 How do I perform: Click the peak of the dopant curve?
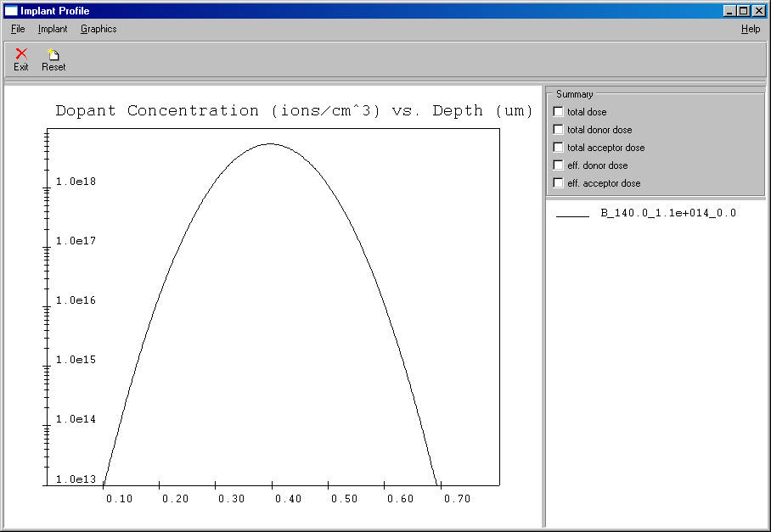click(270, 144)
